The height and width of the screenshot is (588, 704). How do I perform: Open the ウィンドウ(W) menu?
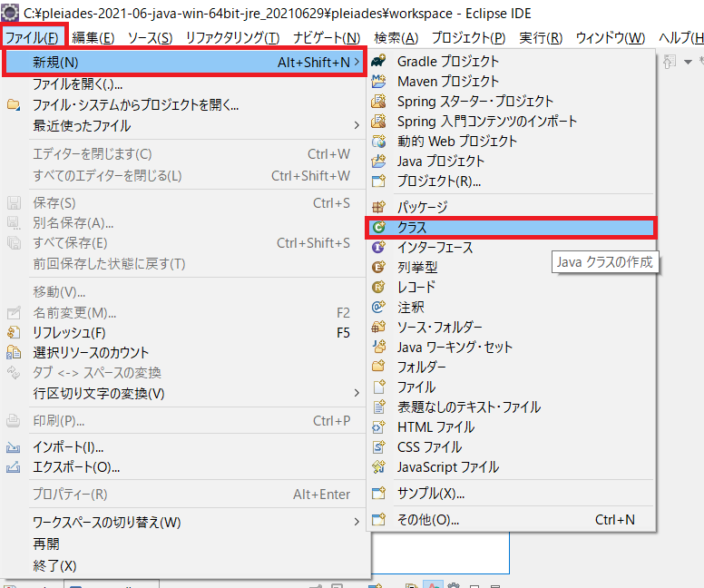coord(611,38)
